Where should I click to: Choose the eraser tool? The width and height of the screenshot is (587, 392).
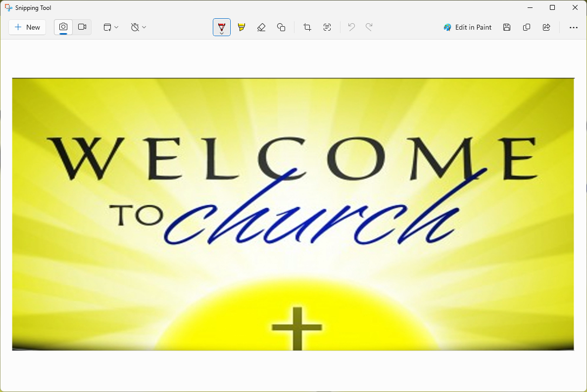pos(261,27)
